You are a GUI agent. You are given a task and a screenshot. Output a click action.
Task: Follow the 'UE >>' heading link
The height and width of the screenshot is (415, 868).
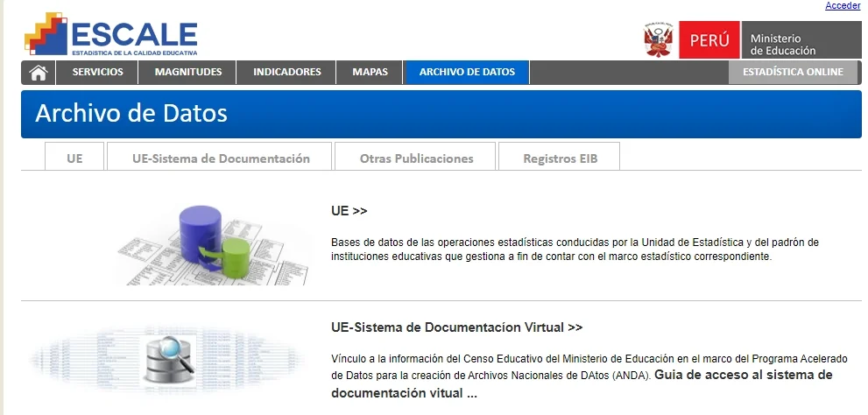[349, 211]
